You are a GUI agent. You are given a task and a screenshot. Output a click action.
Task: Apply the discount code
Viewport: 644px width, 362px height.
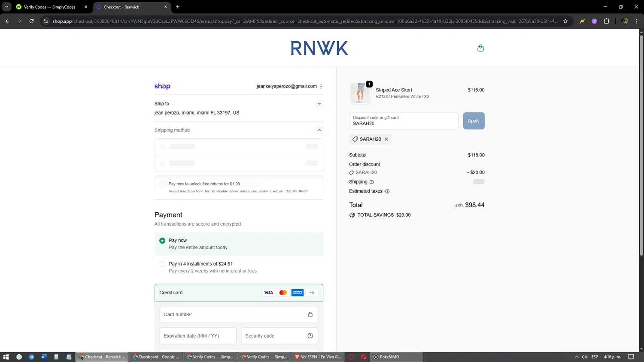click(474, 121)
